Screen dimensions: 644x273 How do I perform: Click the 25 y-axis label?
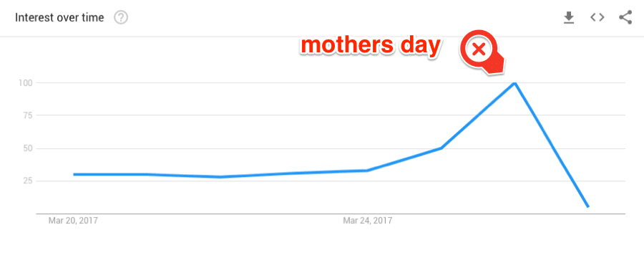click(26, 181)
